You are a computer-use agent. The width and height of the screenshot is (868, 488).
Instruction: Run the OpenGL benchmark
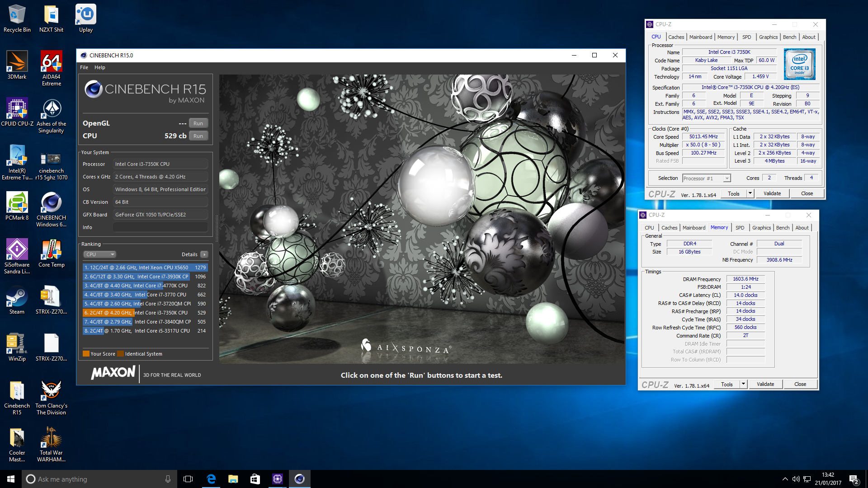198,123
